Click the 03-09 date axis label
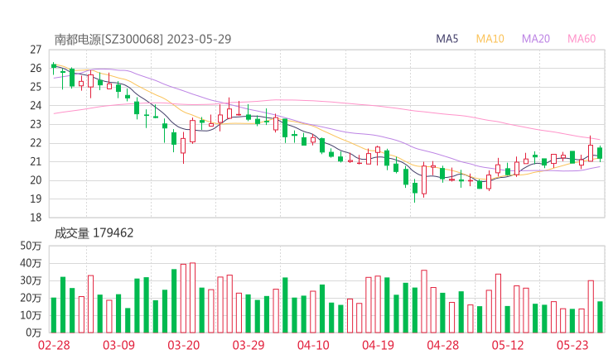 (118, 345)
